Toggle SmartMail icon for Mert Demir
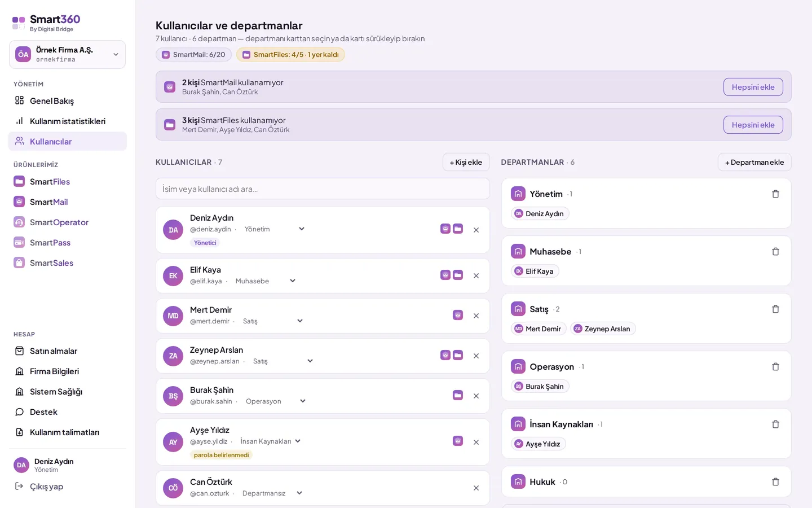 [x=458, y=315]
